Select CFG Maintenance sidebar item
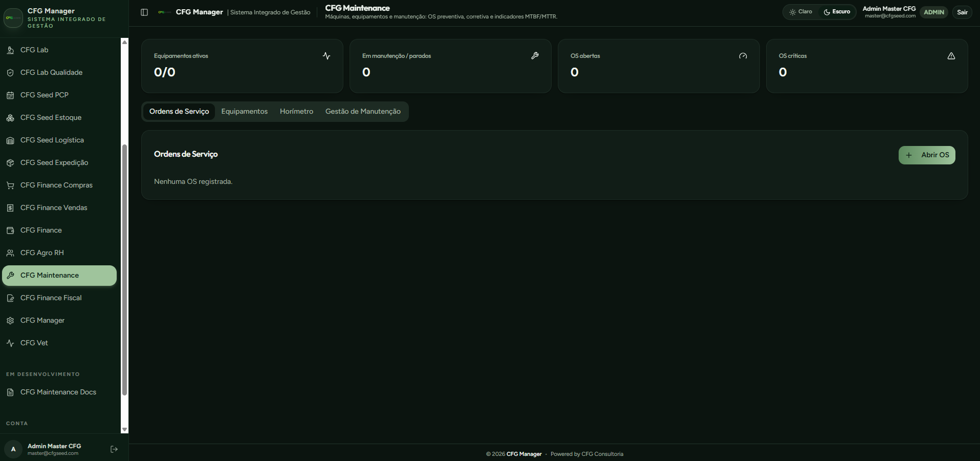This screenshot has height=461, width=980. [x=59, y=276]
